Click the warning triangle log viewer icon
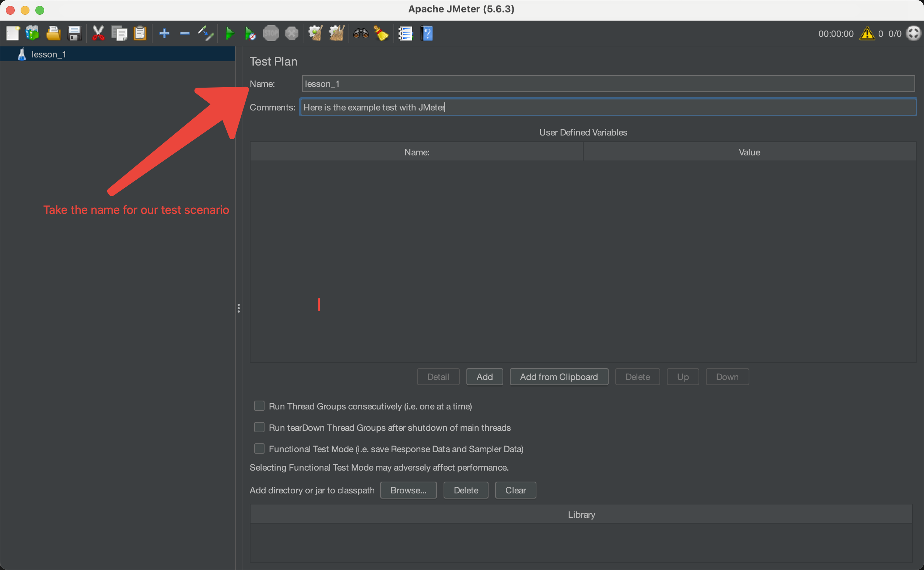The width and height of the screenshot is (924, 570). tap(867, 34)
